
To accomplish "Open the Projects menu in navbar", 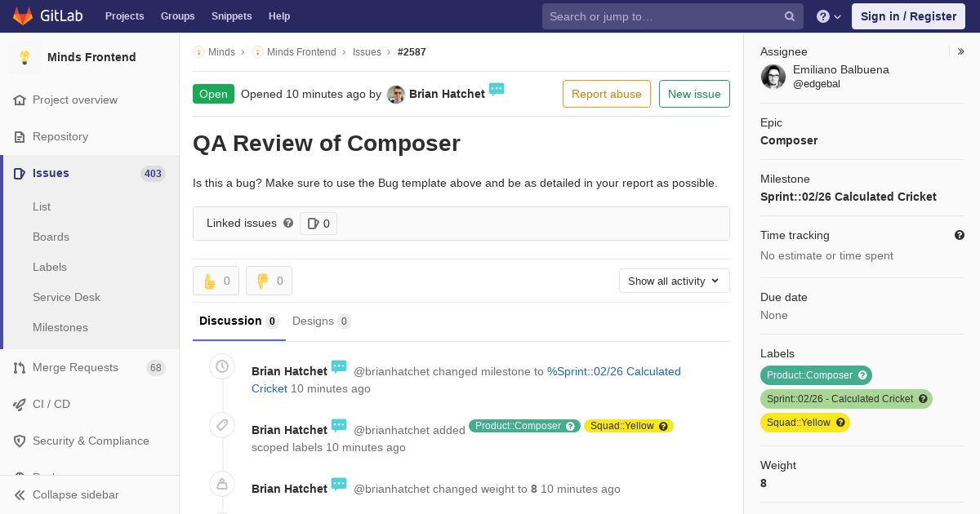I will pos(124,16).
